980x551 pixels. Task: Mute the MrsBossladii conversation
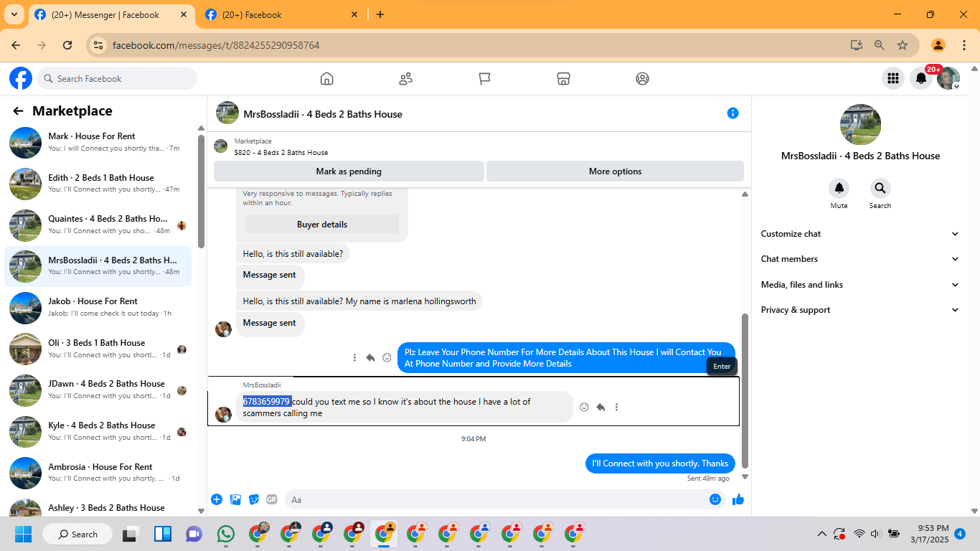(839, 189)
